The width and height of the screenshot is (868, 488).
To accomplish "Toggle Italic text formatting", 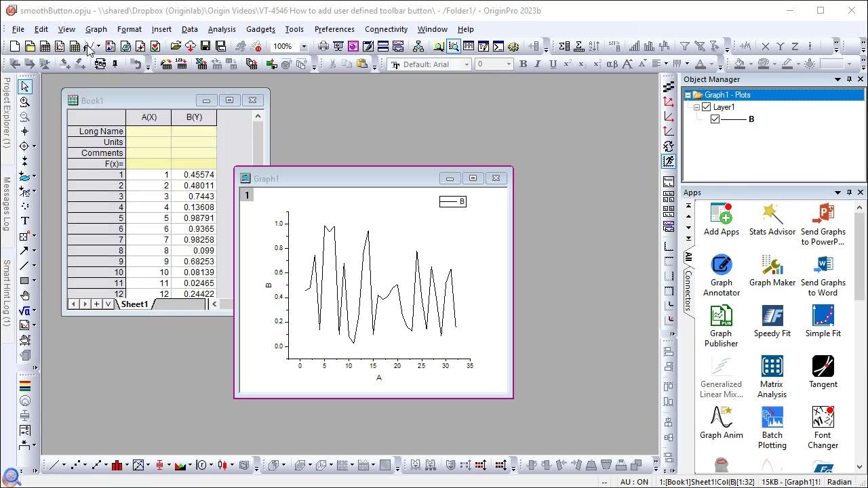I will click(x=538, y=64).
